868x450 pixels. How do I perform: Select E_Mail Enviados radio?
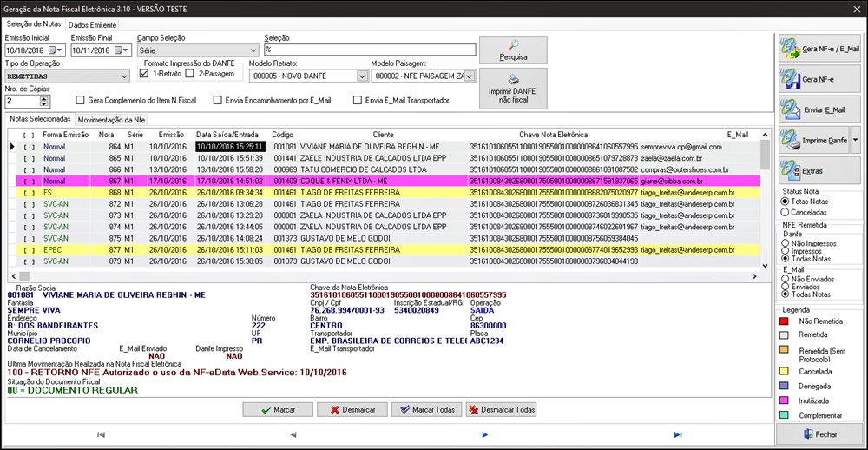[x=785, y=287]
